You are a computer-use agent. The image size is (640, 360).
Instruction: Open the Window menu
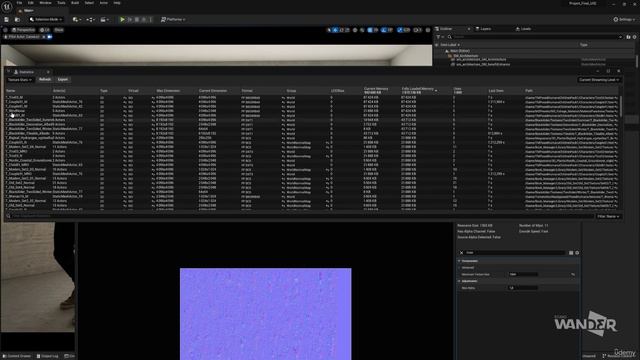pos(45,3)
